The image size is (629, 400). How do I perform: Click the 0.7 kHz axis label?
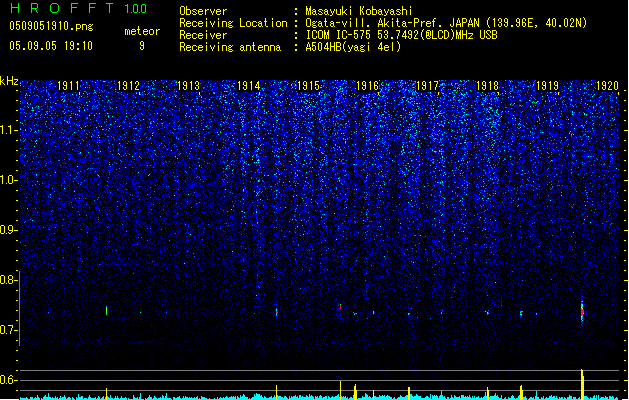(8, 330)
